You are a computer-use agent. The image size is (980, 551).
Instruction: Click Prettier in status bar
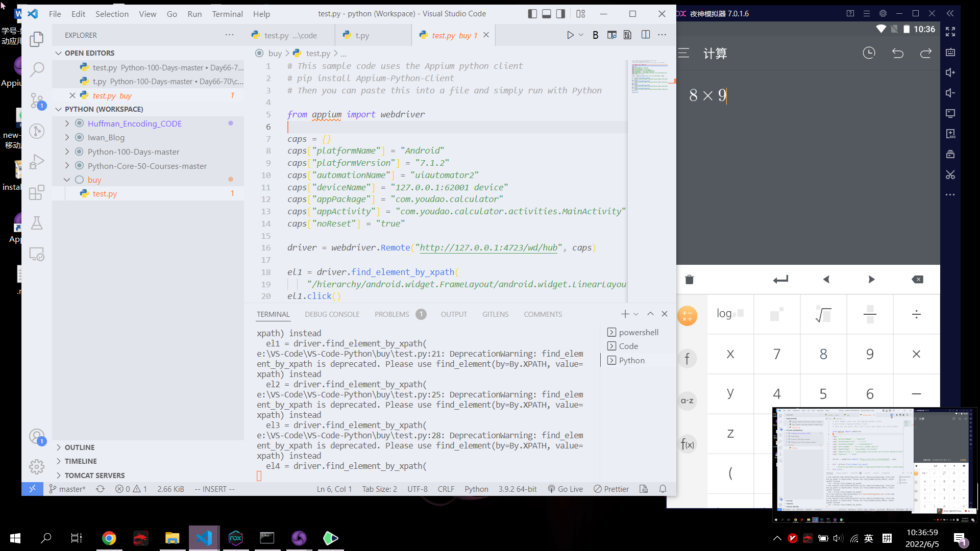tap(611, 489)
